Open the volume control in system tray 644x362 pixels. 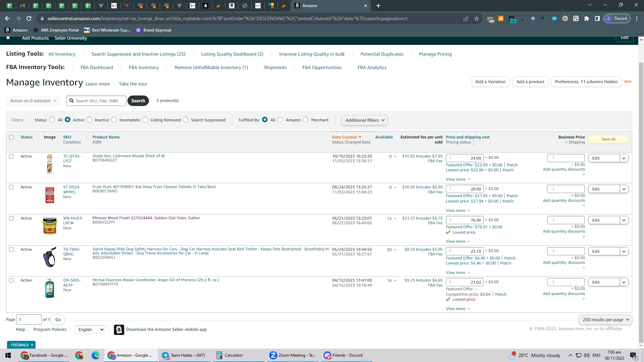tap(587, 355)
